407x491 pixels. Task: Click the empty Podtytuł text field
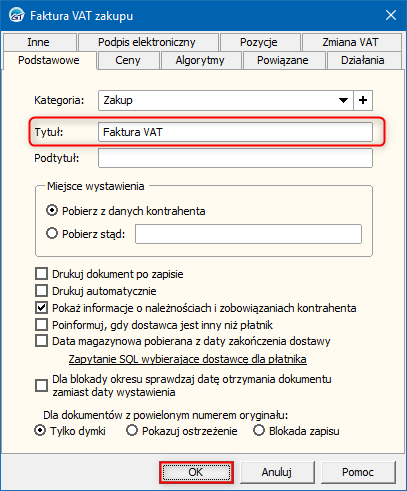[235, 158]
